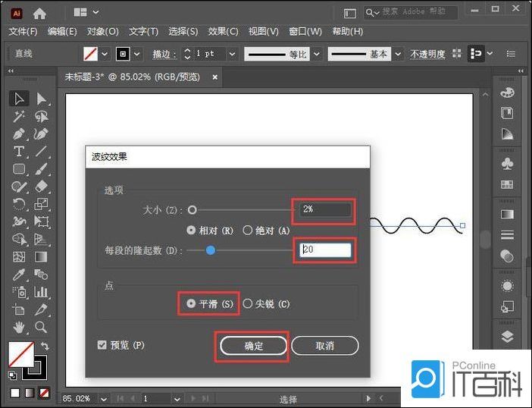
Task: Select the Slice tool
Action: coord(41,309)
